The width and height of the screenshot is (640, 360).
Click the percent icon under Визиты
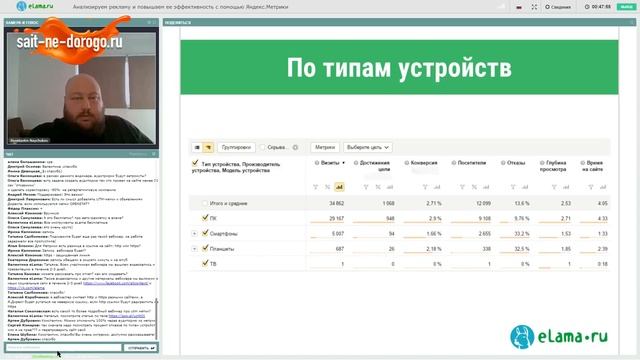327,187
